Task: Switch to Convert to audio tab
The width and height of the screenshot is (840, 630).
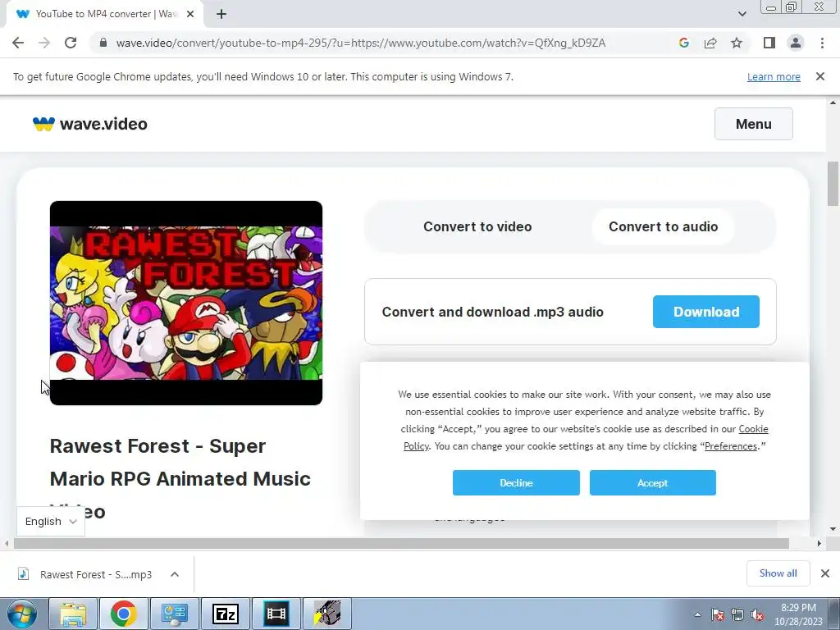Action: pos(663,226)
